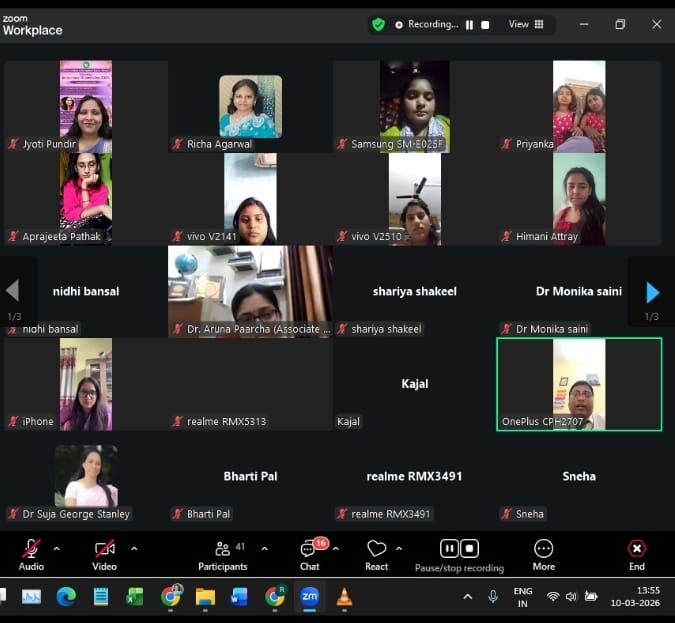Open Microsoft Edge from the taskbar

pyautogui.click(x=66, y=597)
